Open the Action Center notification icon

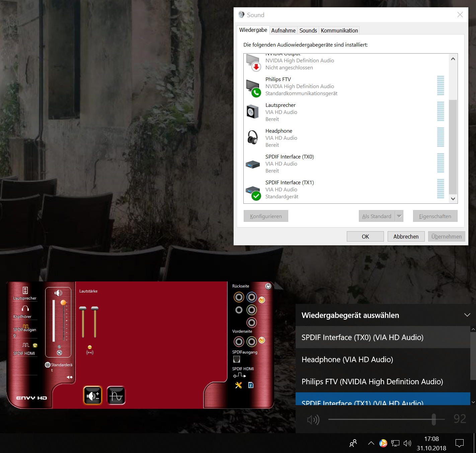click(460, 443)
